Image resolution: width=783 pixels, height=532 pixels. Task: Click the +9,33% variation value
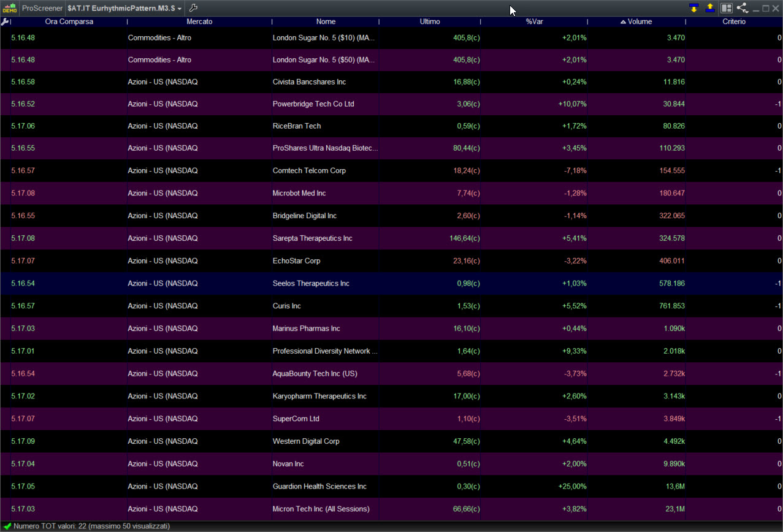(x=574, y=351)
